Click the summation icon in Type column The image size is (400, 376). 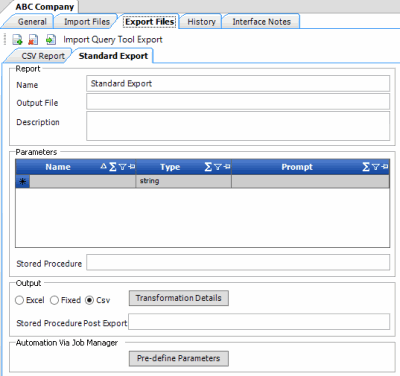[208, 167]
